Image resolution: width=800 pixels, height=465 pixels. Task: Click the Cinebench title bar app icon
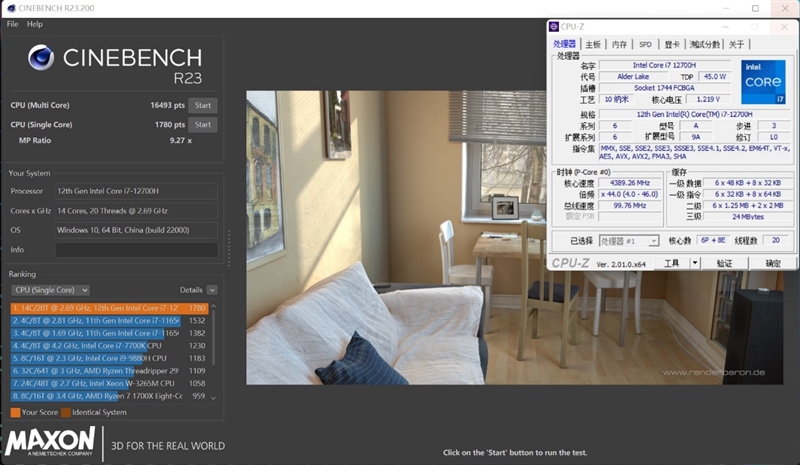pyautogui.click(x=9, y=8)
